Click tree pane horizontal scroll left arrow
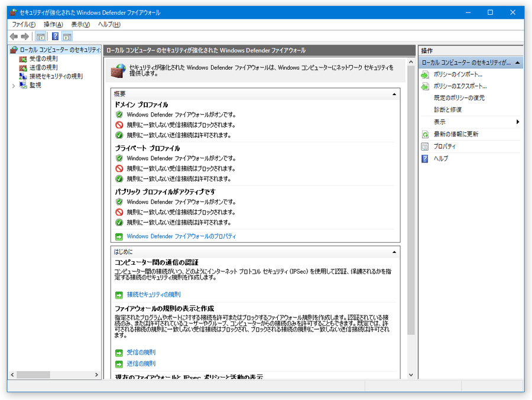Viewport: 532px width, 400px height. pos(12,375)
